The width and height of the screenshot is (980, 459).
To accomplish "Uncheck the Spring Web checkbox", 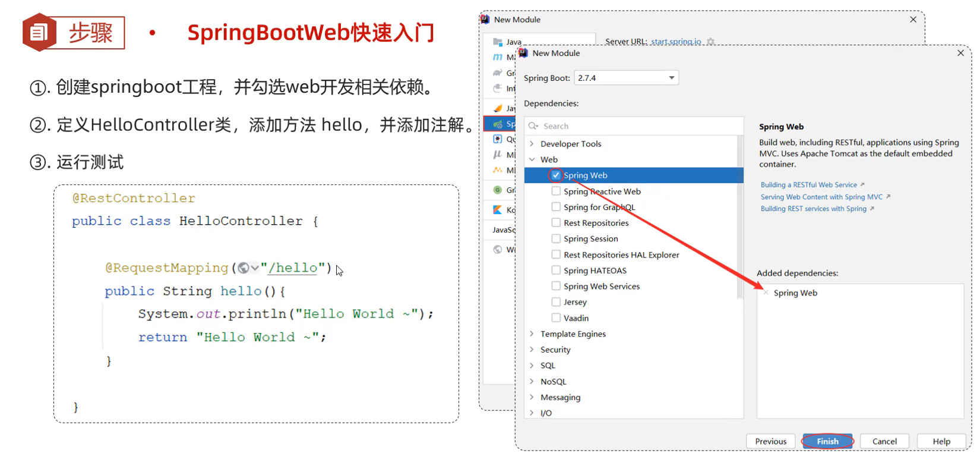I will click(556, 175).
